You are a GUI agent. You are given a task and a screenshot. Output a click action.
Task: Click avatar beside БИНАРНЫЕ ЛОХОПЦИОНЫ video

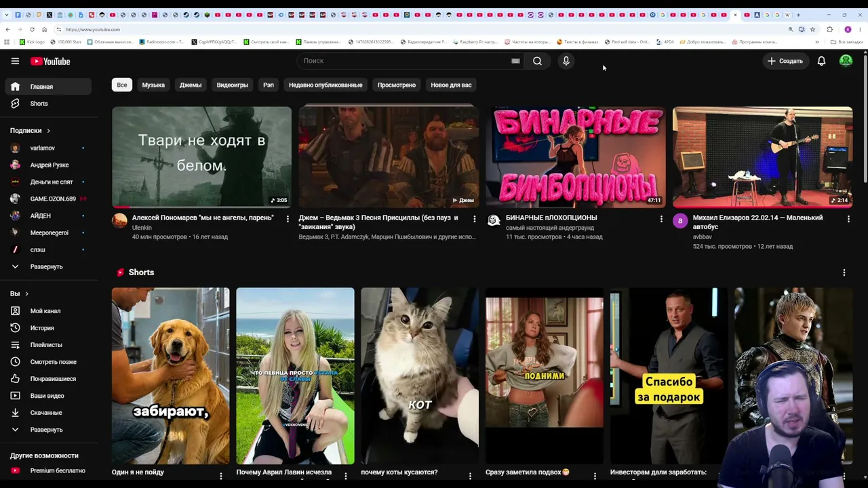[494, 221]
